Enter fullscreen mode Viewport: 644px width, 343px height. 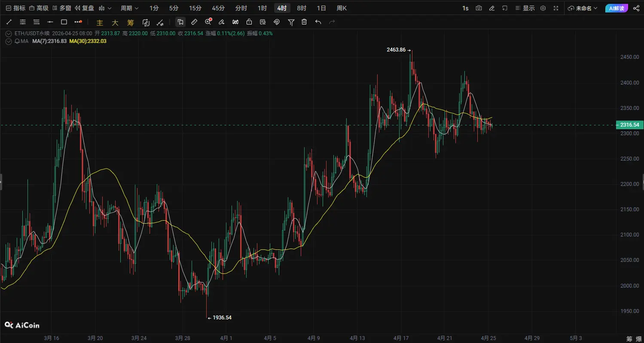pos(556,8)
